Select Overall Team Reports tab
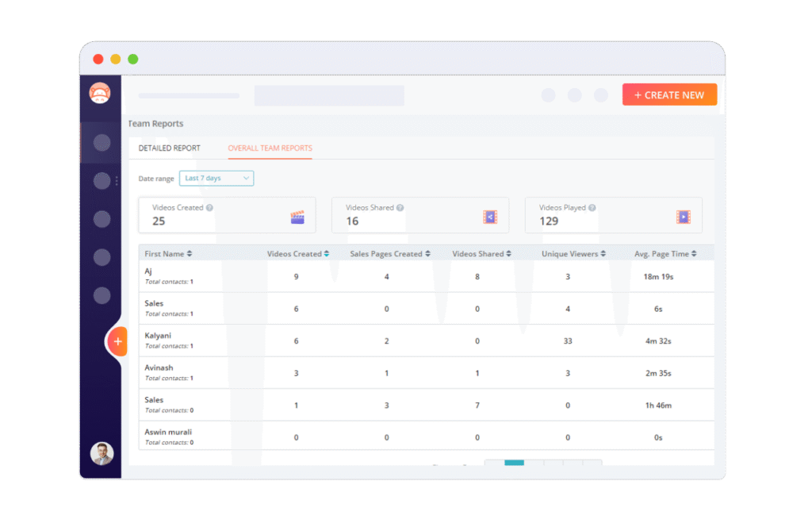The height and width of the screenshot is (508, 812). tap(270, 148)
